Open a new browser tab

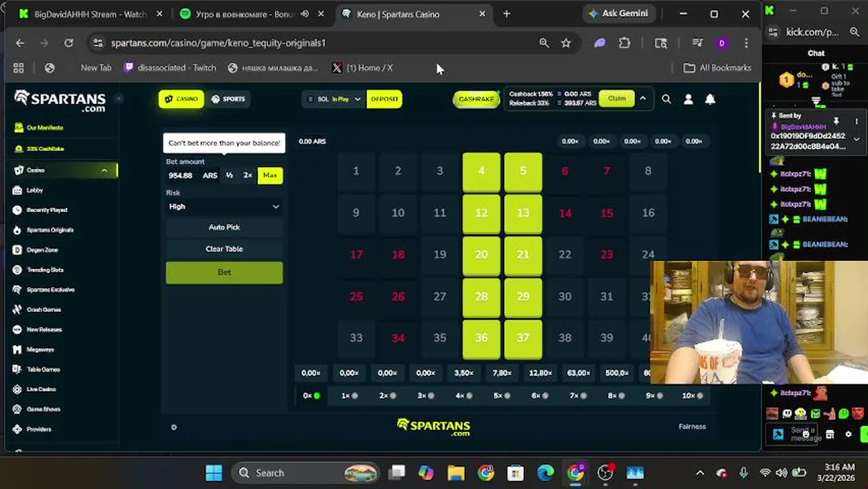coord(507,14)
